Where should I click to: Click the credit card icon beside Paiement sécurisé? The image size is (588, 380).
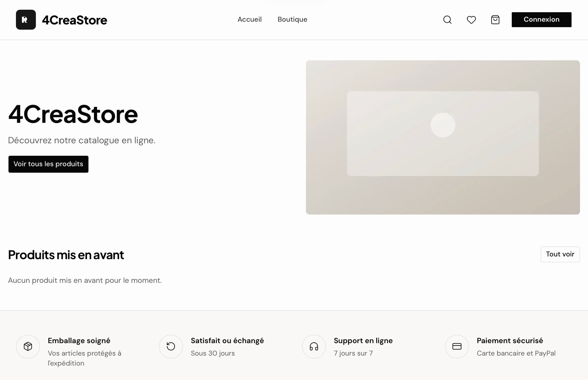click(457, 346)
